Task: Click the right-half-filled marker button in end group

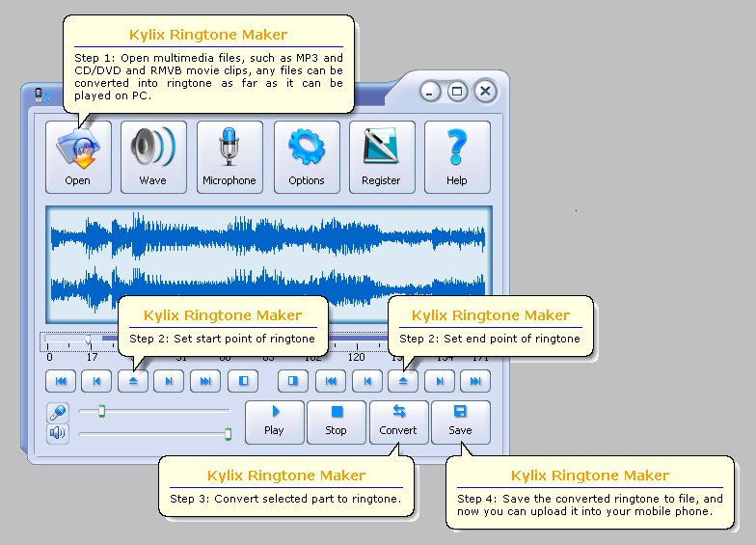Action: pos(293,381)
